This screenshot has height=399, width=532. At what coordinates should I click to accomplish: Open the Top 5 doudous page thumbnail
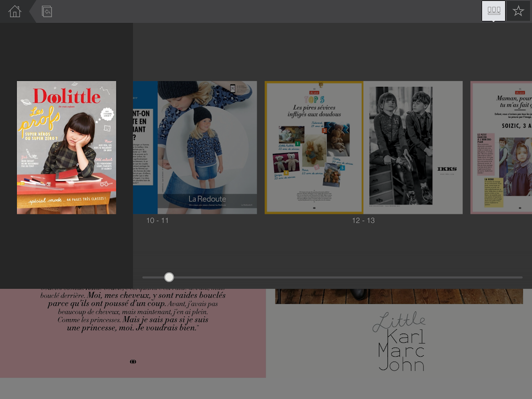point(314,147)
